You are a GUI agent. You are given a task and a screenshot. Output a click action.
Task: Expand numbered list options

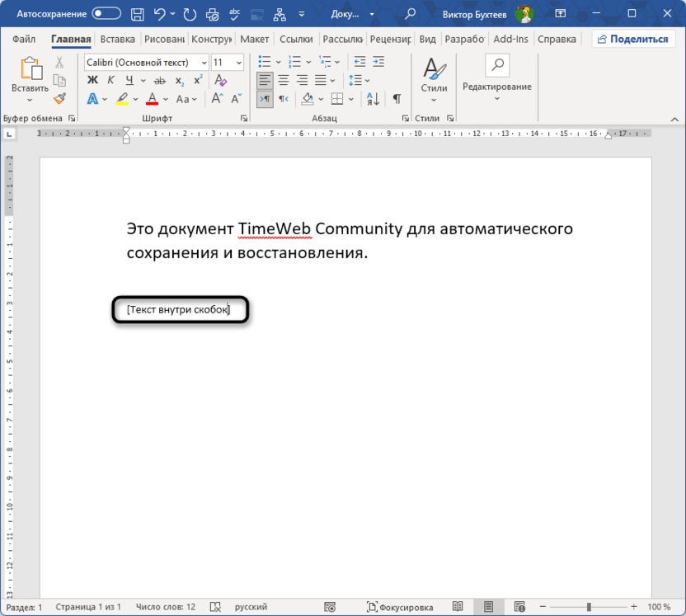pos(308,62)
